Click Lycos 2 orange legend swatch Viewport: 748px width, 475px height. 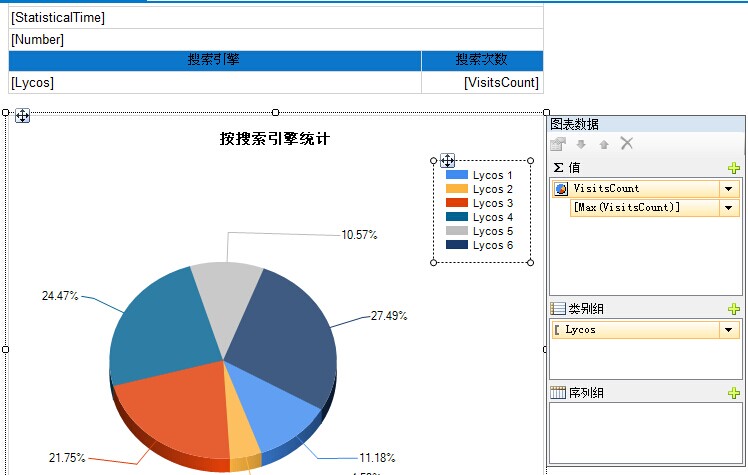(457, 189)
